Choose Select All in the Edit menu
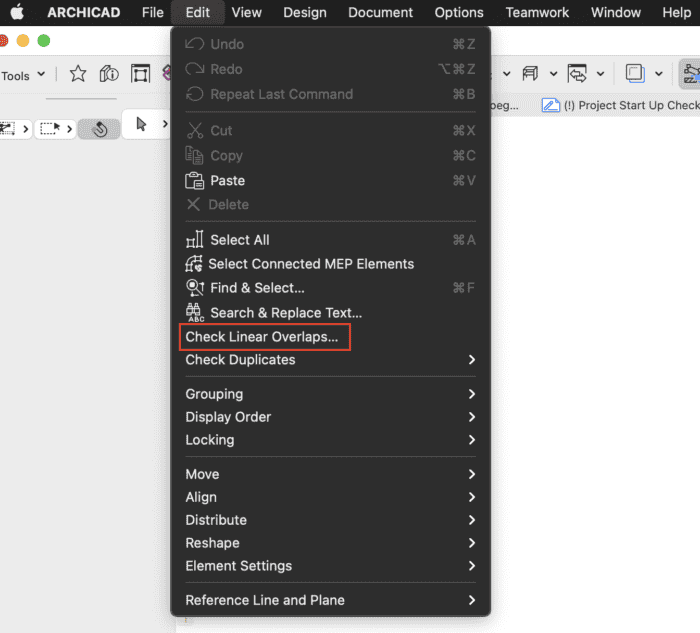The width and height of the screenshot is (700, 633). click(x=330, y=240)
